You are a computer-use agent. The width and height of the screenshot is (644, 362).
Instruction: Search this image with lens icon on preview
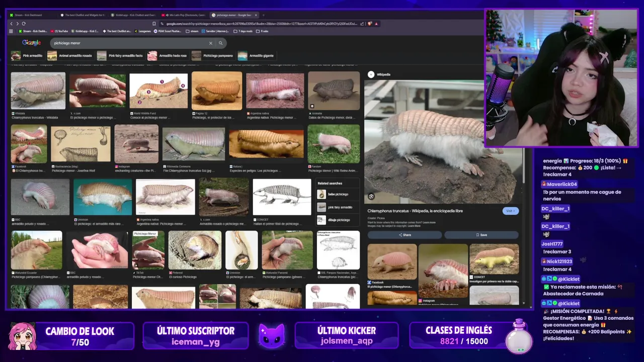tap(371, 197)
